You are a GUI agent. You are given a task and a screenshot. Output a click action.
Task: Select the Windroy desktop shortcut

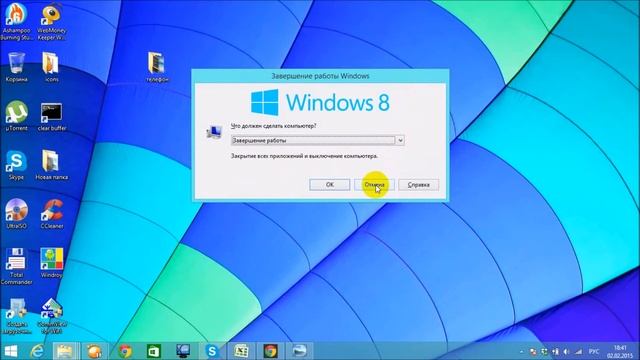point(51,263)
